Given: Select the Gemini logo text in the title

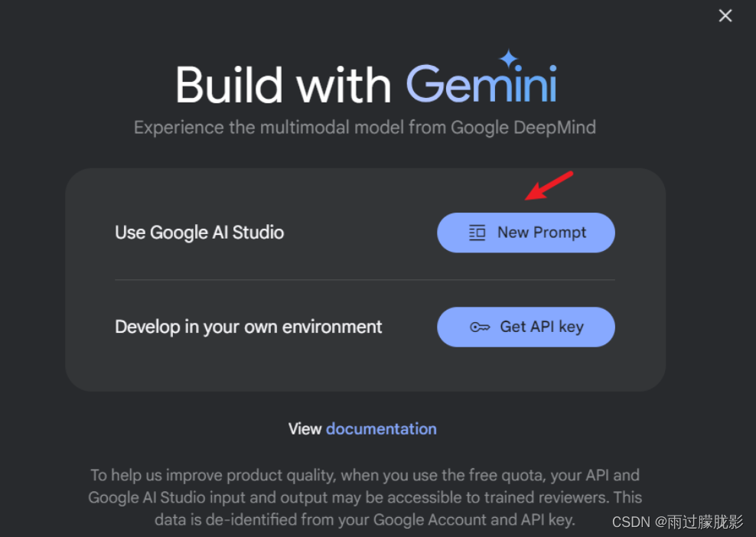Looking at the screenshot, I should point(481,85).
